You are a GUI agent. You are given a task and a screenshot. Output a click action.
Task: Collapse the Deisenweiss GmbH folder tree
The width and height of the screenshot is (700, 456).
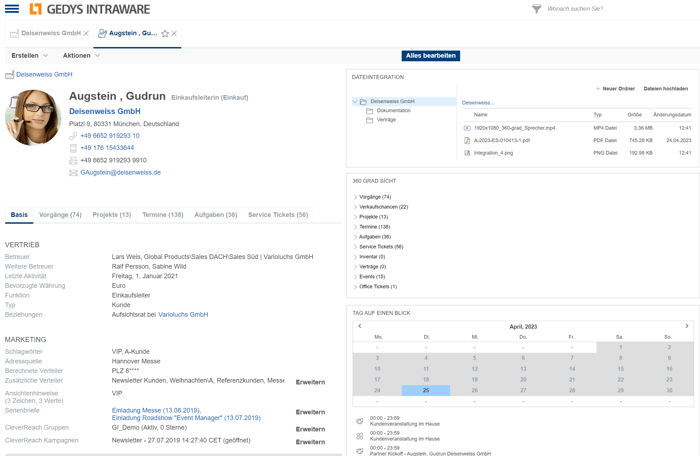coord(355,101)
